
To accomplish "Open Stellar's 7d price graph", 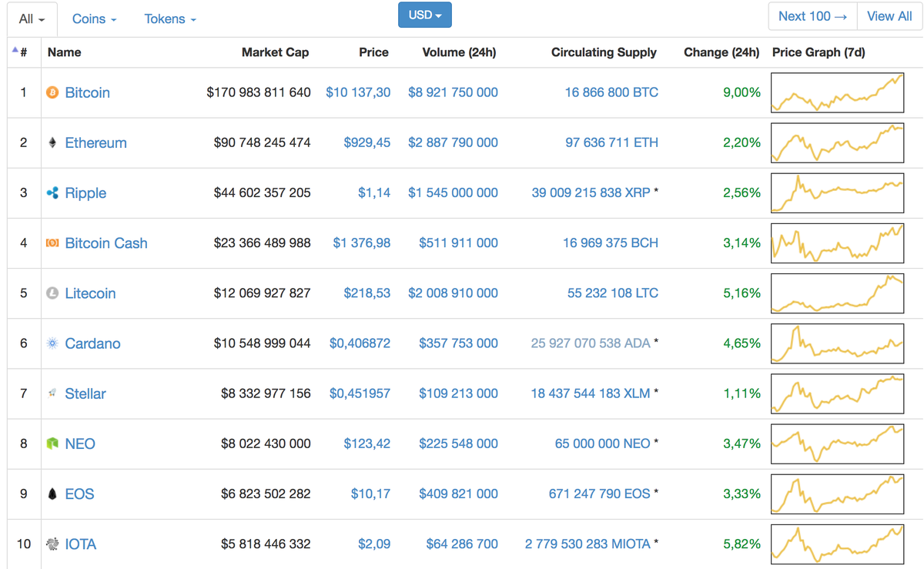I will tap(838, 393).
